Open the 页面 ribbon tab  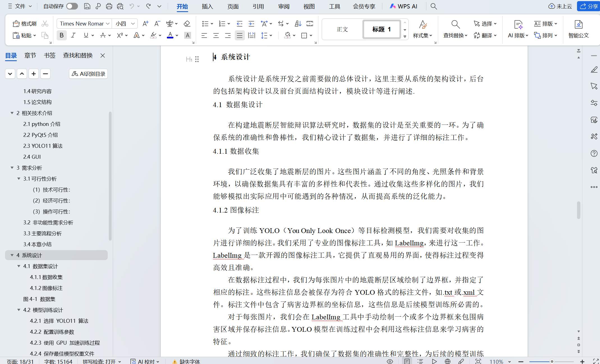click(233, 6)
